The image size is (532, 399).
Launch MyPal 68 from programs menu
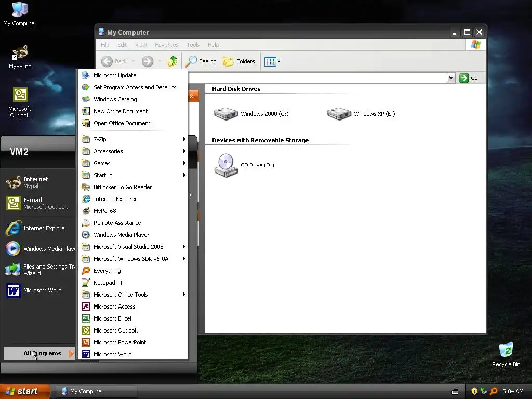click(x=133, y=211)
